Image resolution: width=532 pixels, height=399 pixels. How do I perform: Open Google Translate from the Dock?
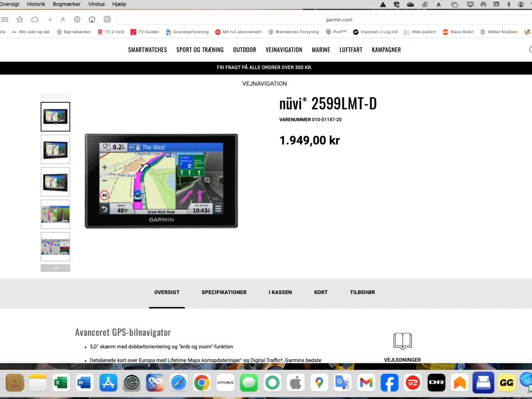[x=343, y=382]
